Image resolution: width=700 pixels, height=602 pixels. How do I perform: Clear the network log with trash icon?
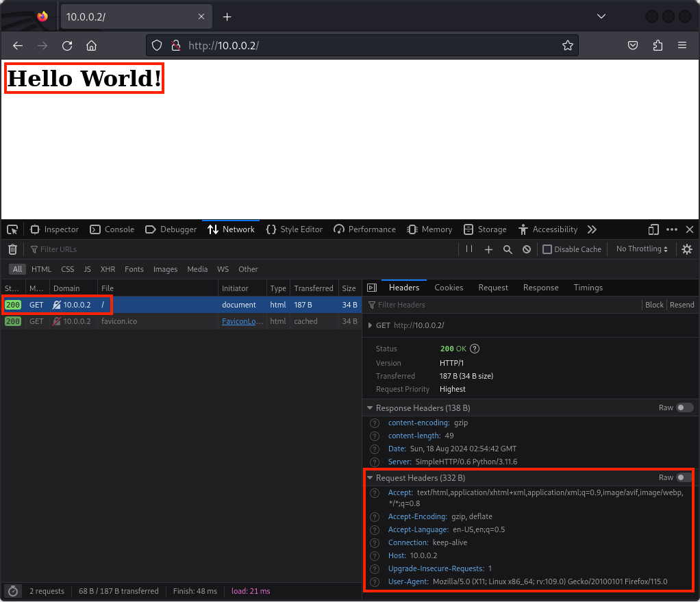(12, 249)
